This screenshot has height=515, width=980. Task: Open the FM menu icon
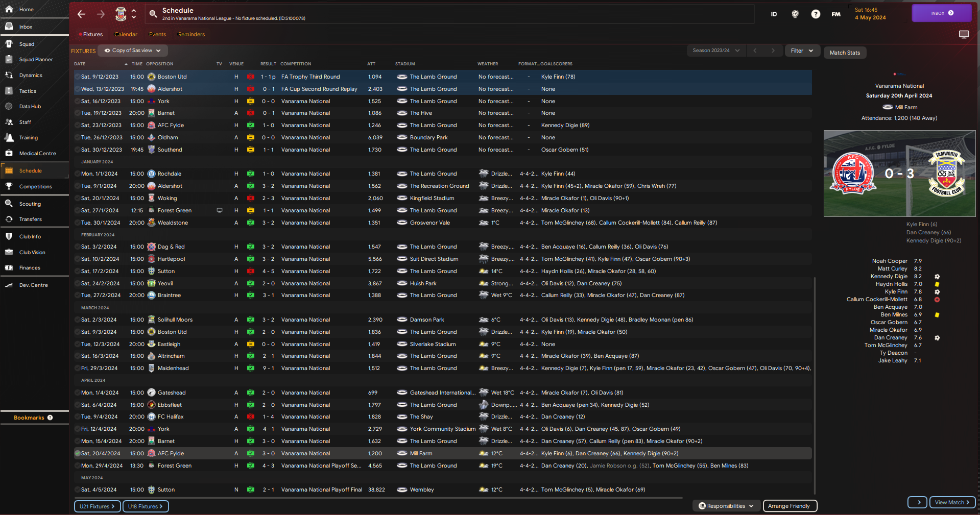click(836, 14)
